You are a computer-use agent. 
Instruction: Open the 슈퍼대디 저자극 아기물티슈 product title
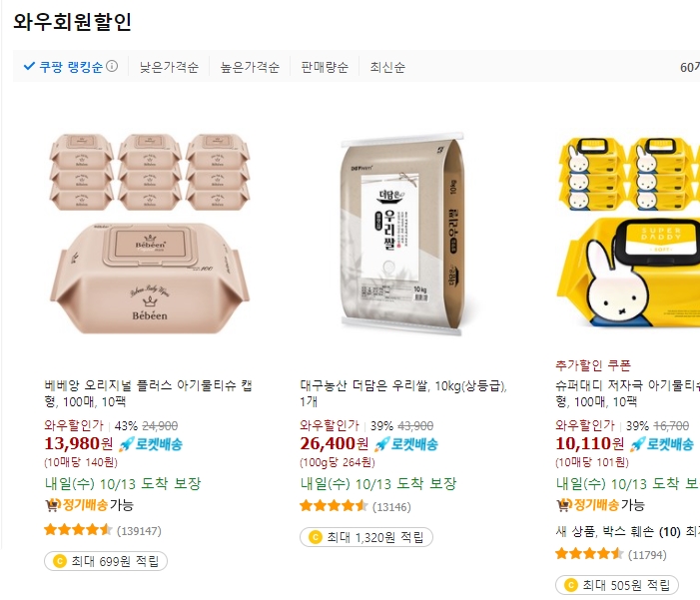tap(628, 393)
